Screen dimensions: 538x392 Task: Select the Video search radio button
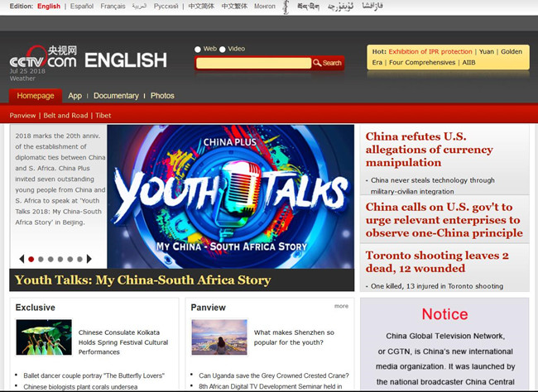point(223,49)
